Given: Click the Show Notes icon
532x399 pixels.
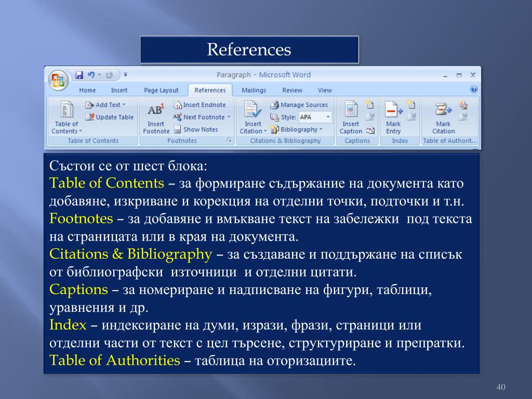Looking at the screenshot, I should pos(178,129).
